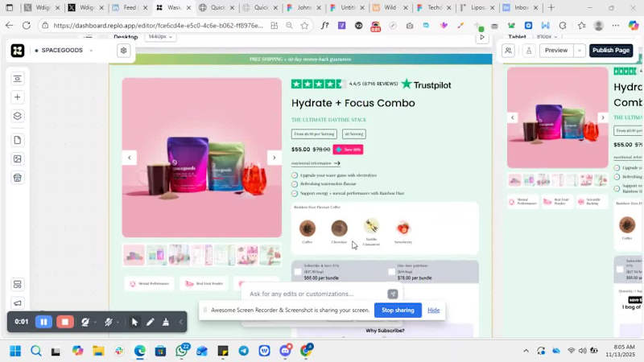644x362 pixels.
Task: Click the play icon above the desktop canvas
Action: click(482, 37)
